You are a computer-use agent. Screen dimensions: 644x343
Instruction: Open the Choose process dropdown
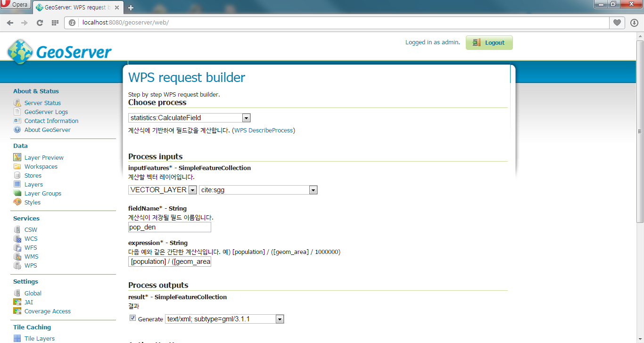click(x=246, y=117)
